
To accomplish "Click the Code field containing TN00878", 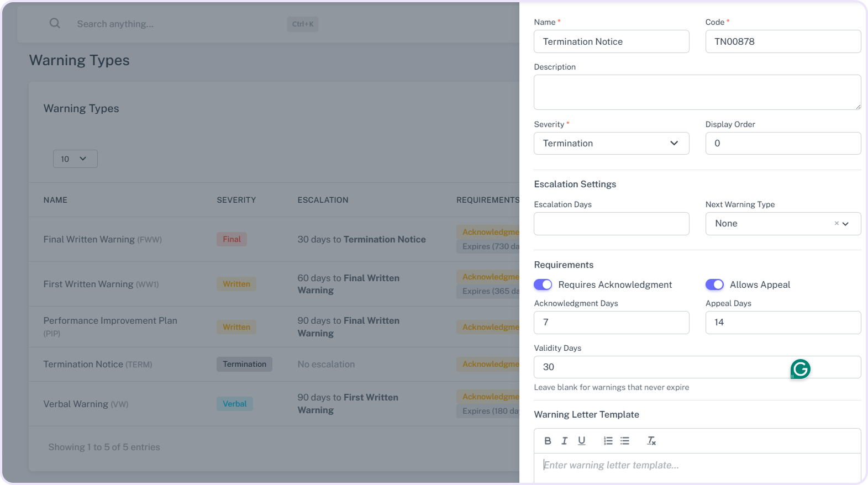I will (782, 41).
